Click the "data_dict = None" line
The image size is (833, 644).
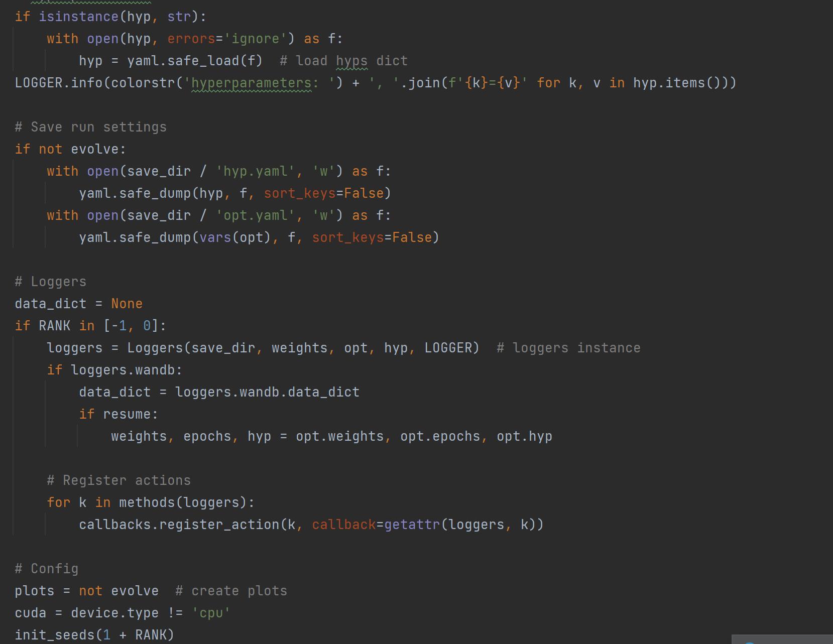[x=79, y=304]
